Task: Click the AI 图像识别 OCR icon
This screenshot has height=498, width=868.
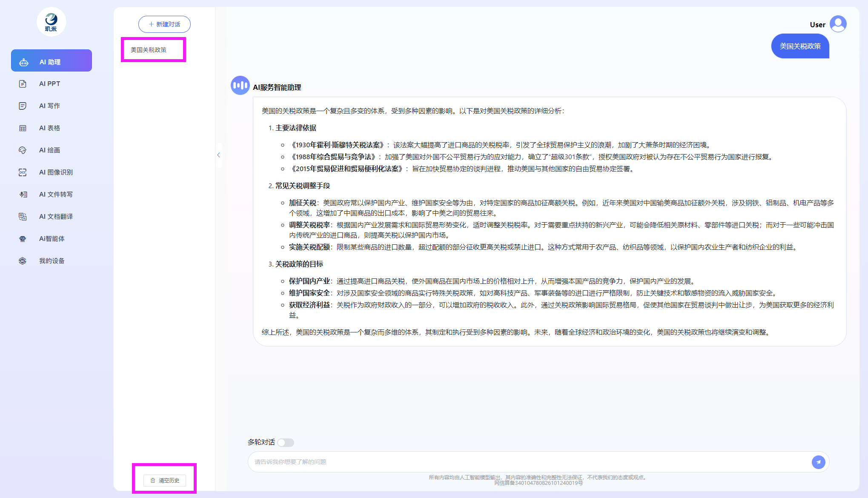Action: click(23, 172)
